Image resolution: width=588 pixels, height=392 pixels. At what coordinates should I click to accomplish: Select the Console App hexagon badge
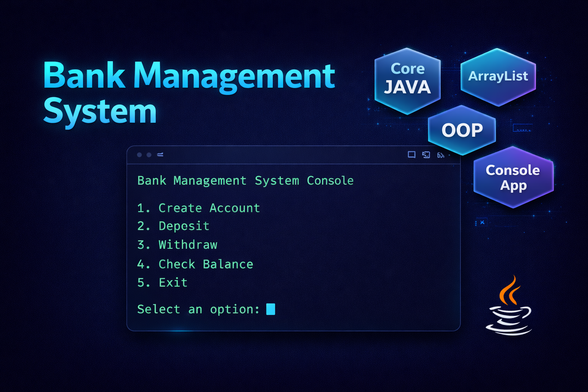pyautogui.click(x=513, y=177)
